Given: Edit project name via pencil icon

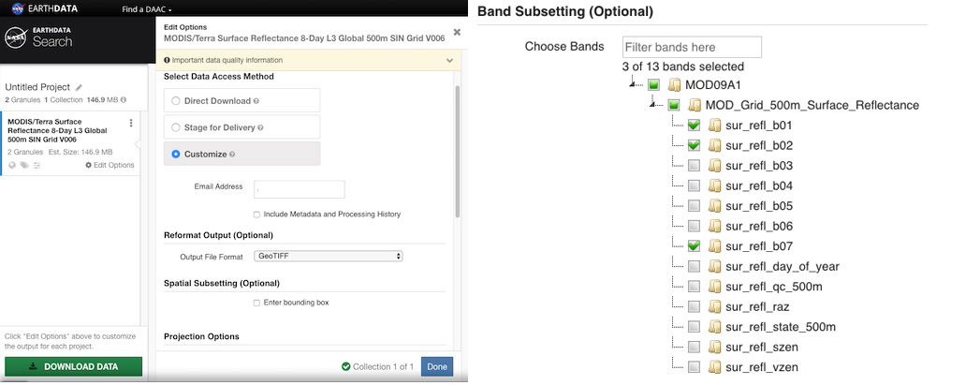Looking at the screenshot, I should pyautogui.click(x=79, y=86).
